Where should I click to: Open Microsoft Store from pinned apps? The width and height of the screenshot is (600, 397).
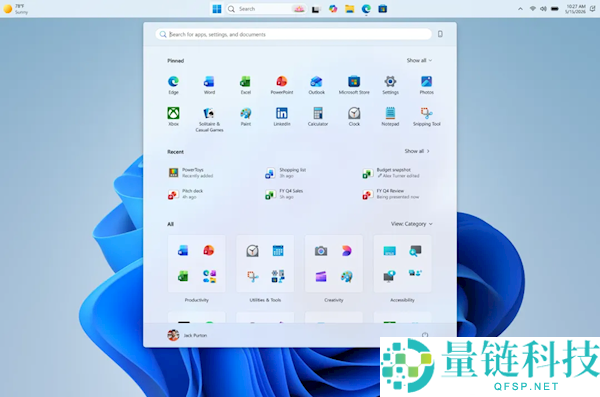click(x=354, y=85)
